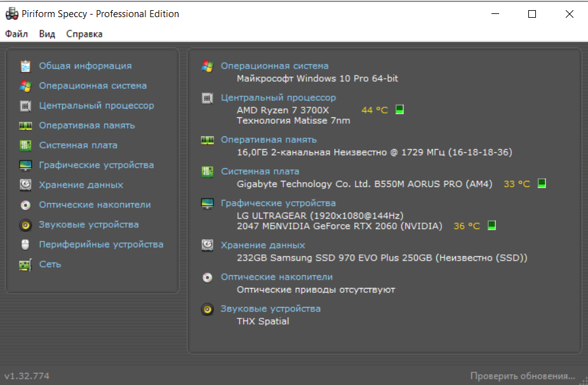
Task: Click the motherboard icon in sidebar
Action: coord(25,145)
